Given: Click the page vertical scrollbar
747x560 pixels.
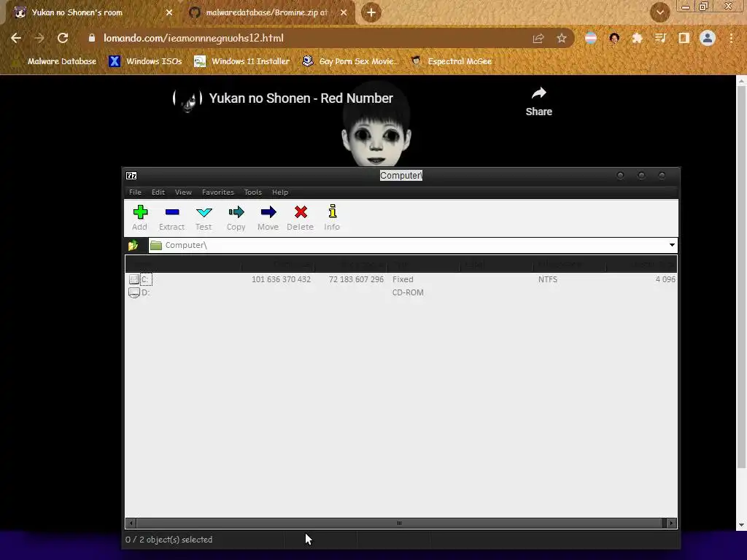Looking at the screenshot, I should pos(741,276).
